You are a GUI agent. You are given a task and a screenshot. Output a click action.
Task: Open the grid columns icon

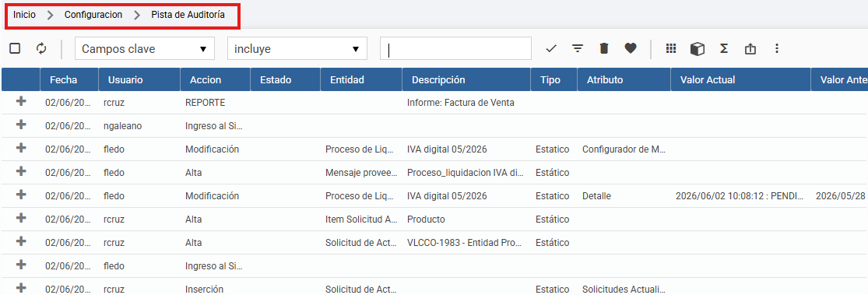(671, 49)
